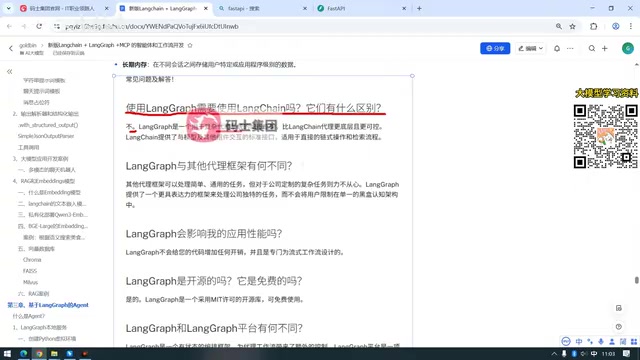640x360 pixels.
Task: Open the floating document notes icon
Action: (x=619, y=308)
